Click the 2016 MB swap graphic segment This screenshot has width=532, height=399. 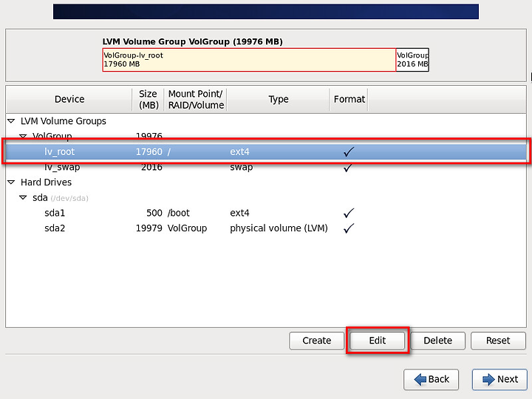click(412, 60)
